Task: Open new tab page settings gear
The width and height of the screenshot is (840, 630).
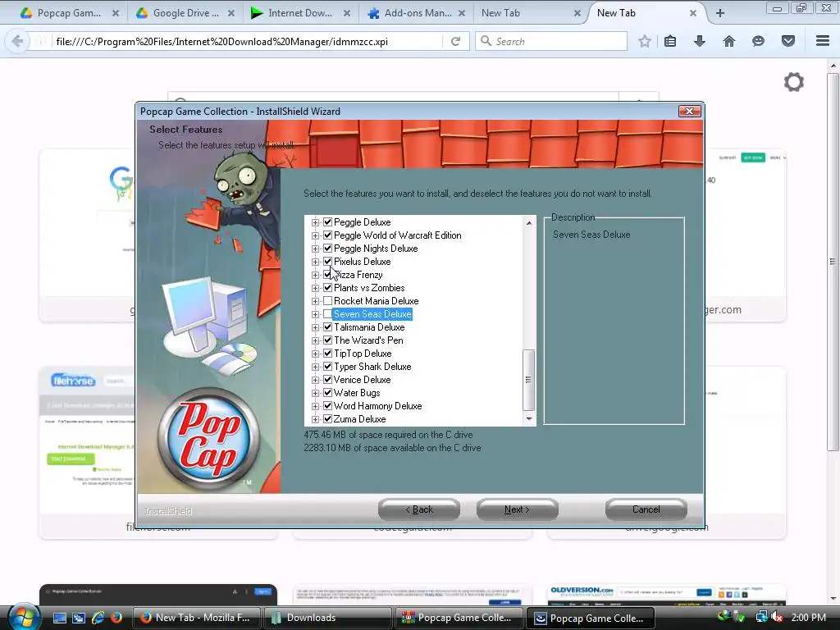Action: (x=794, y=82)
